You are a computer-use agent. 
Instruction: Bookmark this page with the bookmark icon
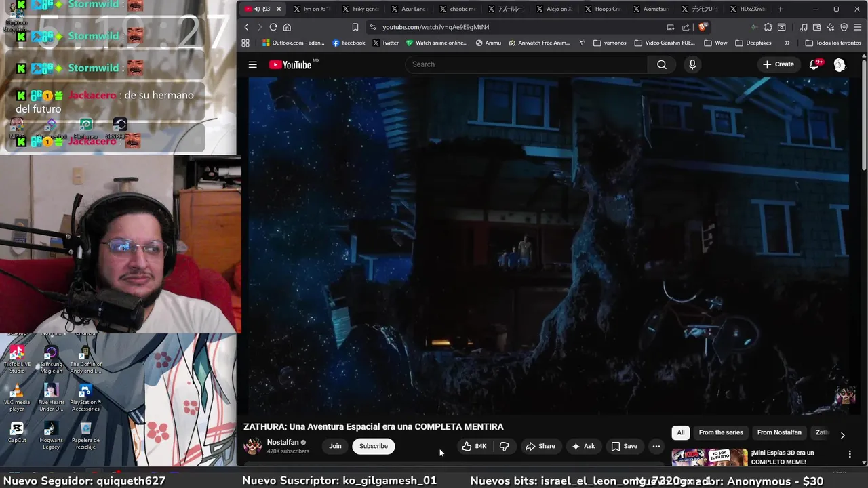[355, 27]
